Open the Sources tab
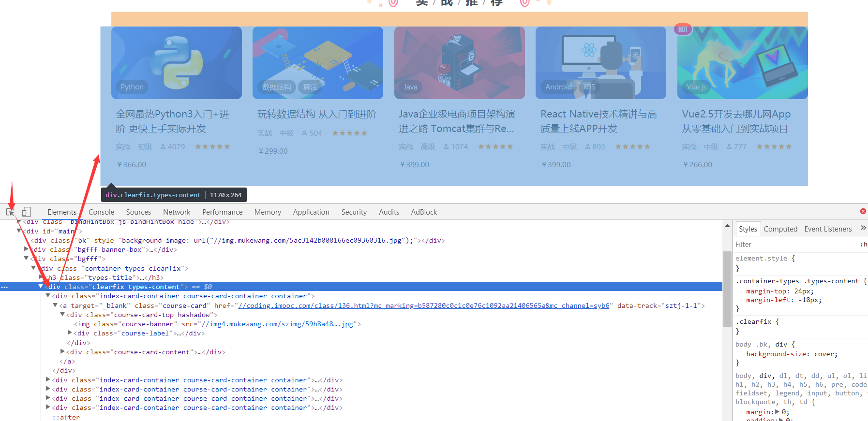Screen dimensions: 868x421 pyautogui.click(x=138, y=212)
